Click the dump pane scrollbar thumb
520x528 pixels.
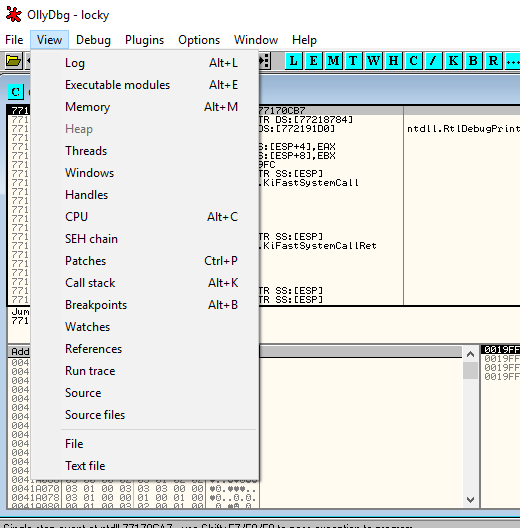[470, 370]
